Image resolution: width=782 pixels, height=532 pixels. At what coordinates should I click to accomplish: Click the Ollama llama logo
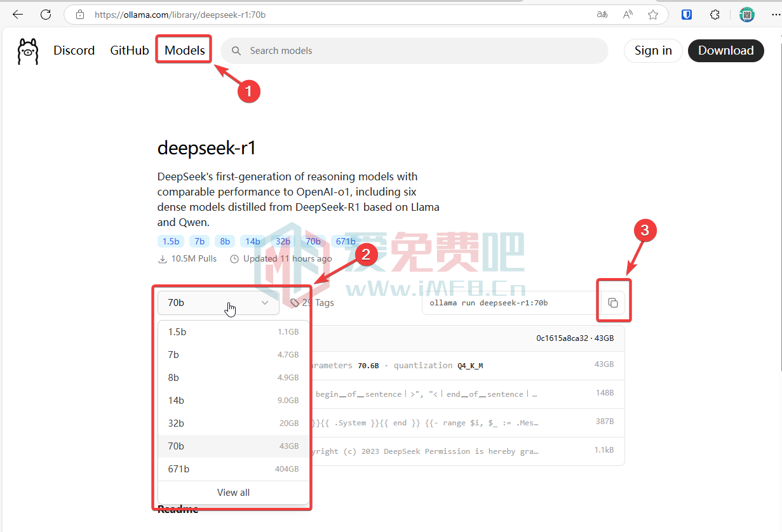(x=28, y=51)
